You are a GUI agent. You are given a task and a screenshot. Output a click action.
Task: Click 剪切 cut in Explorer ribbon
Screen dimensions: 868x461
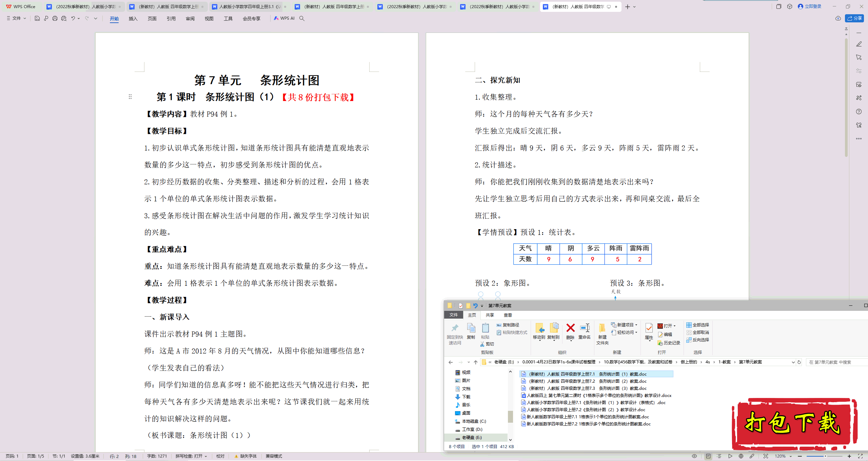[x=487, y=344]
